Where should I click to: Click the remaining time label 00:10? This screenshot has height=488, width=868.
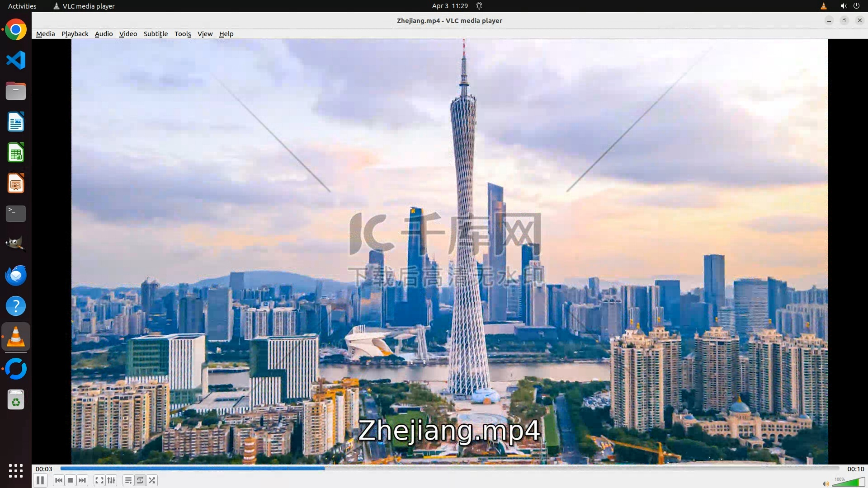click(855, 469)
